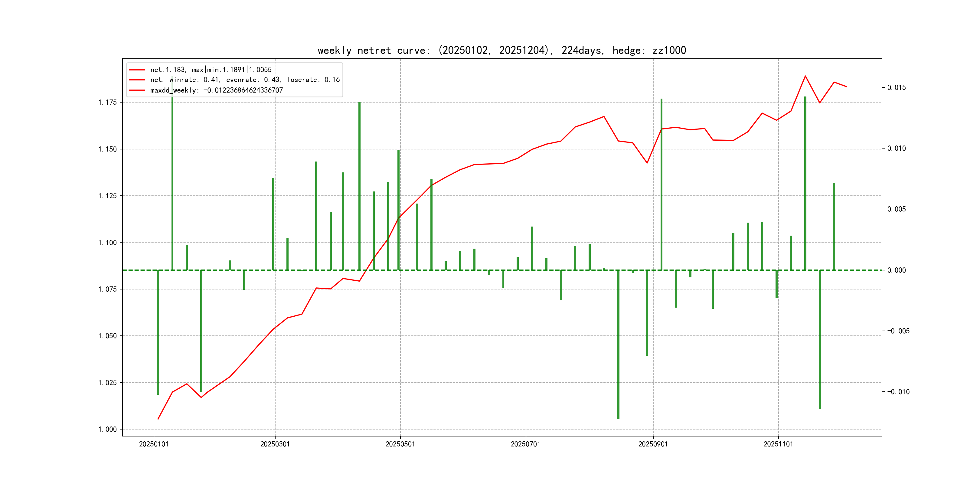This screenshot has width=980, height=490.
Task: Click the 20250301 x-axis label
Action: click(x=275, y=444)
